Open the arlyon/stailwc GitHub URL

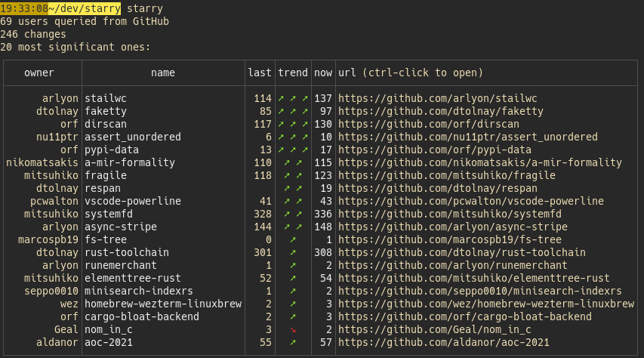point(437,99)
